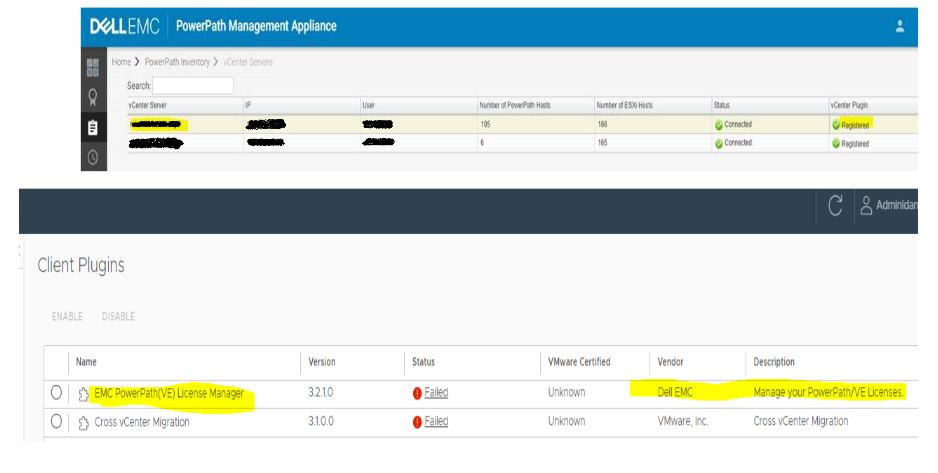Click error icon in PowerPath License Manager row

pyautogui.click(x=417, y=393)
